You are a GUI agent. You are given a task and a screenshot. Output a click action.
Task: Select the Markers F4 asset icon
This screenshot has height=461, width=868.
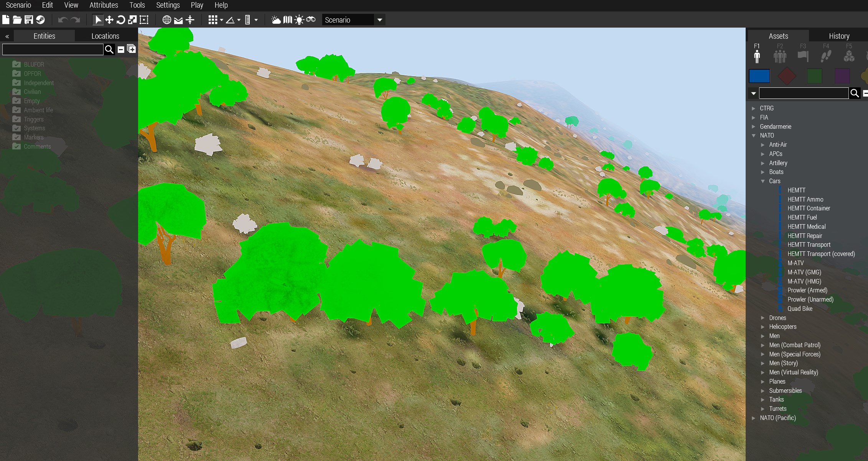coord(826,54)
